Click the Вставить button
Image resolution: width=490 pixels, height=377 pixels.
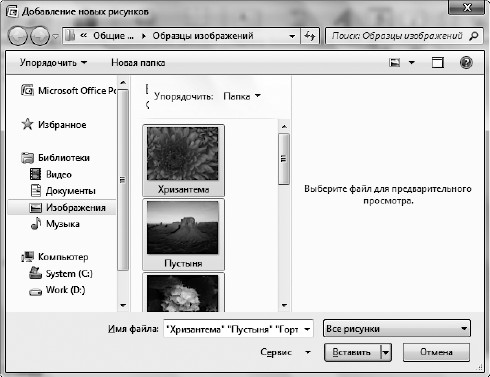click(x=352, y=352)
